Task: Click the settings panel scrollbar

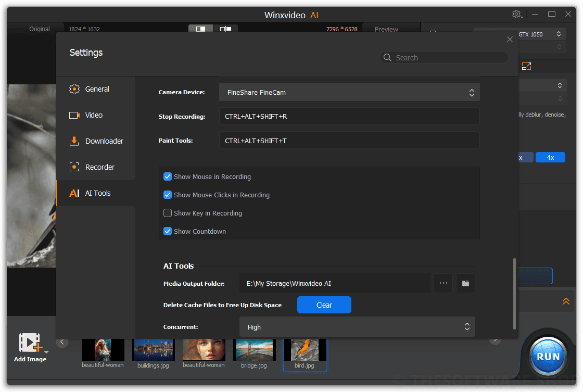Action: tap(514, 294)
